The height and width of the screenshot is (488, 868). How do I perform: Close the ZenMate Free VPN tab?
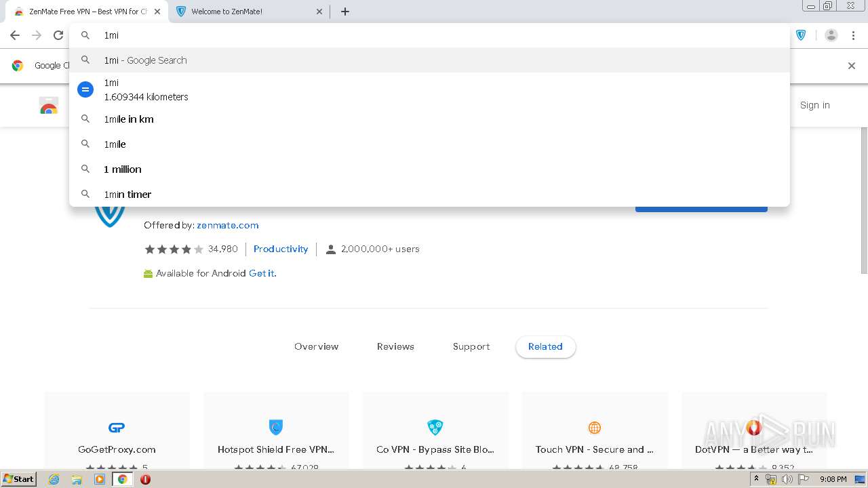click(x=157, y=12)
